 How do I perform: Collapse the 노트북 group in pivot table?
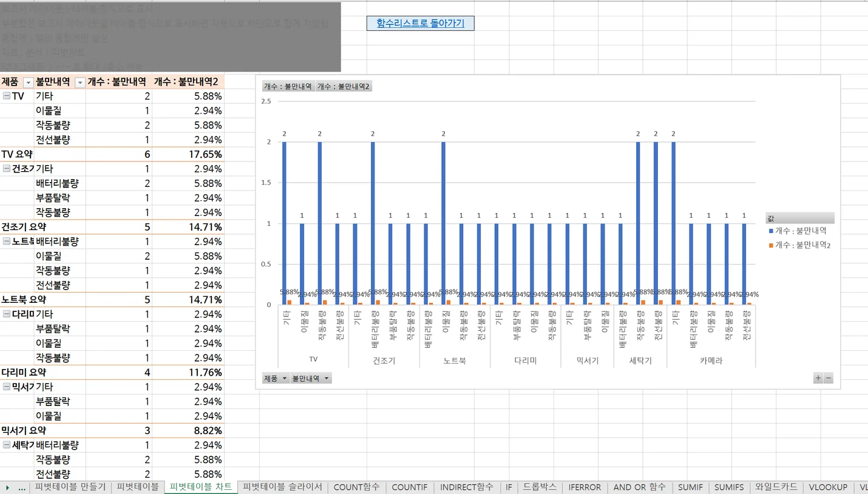(6, 242)
